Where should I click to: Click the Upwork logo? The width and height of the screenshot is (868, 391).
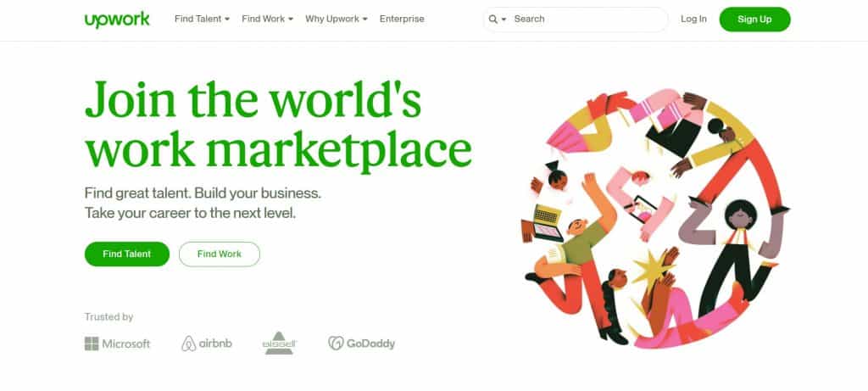pos(117,20)
